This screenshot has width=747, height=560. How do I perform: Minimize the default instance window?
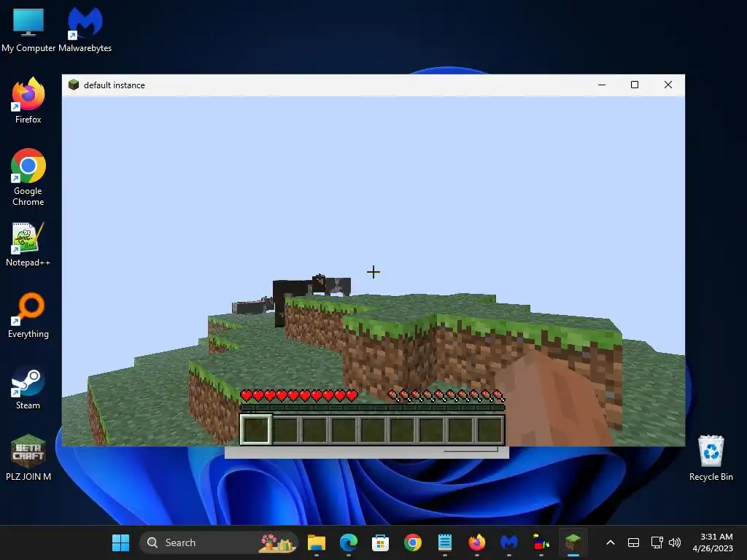pos(602,85)
